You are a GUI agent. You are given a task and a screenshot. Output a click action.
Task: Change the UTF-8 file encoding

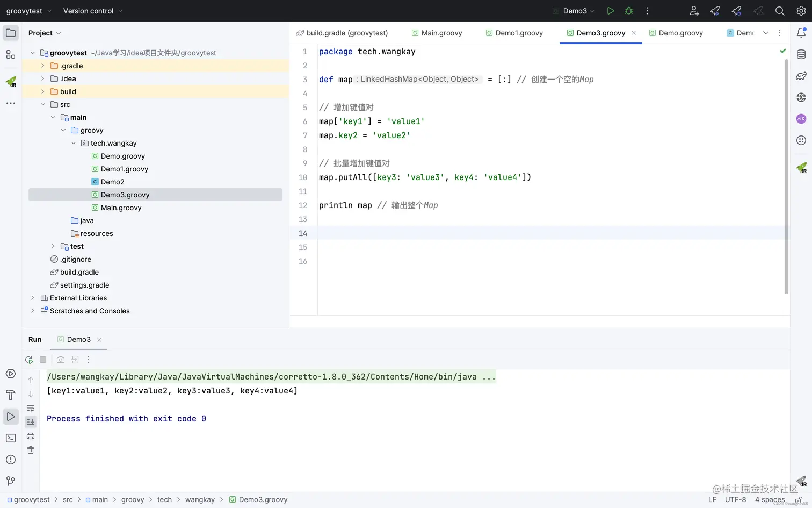tap(735, 499)
